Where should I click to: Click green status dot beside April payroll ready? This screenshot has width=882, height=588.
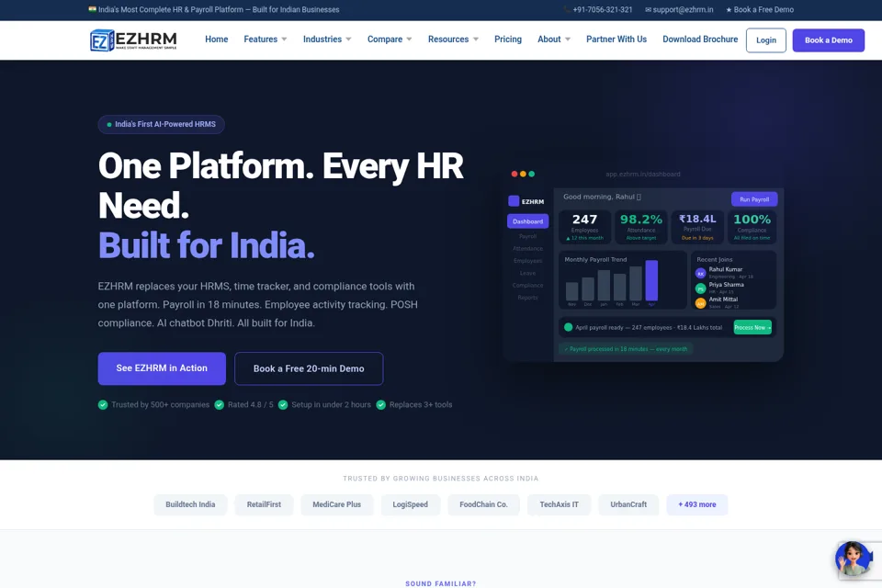point(568,327)
